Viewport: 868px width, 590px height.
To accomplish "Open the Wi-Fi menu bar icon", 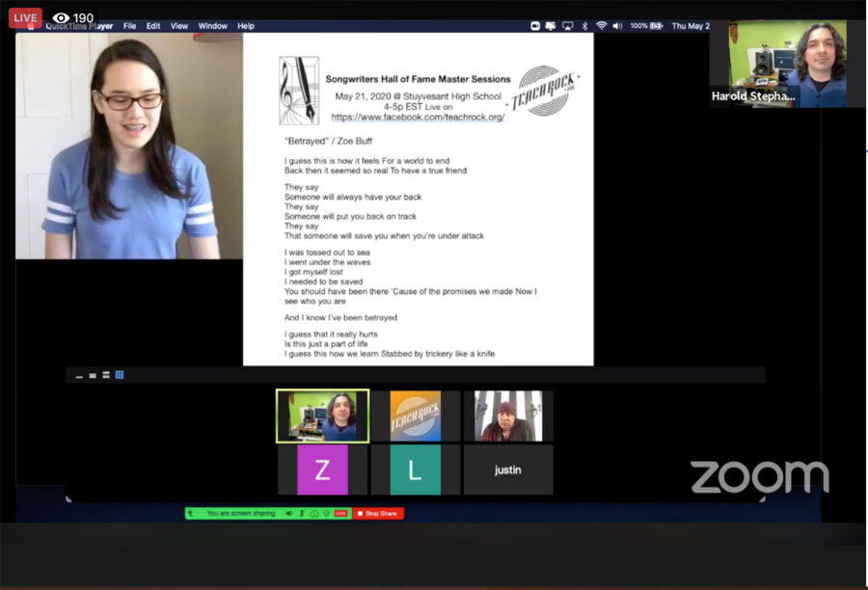I will point(601,25).
